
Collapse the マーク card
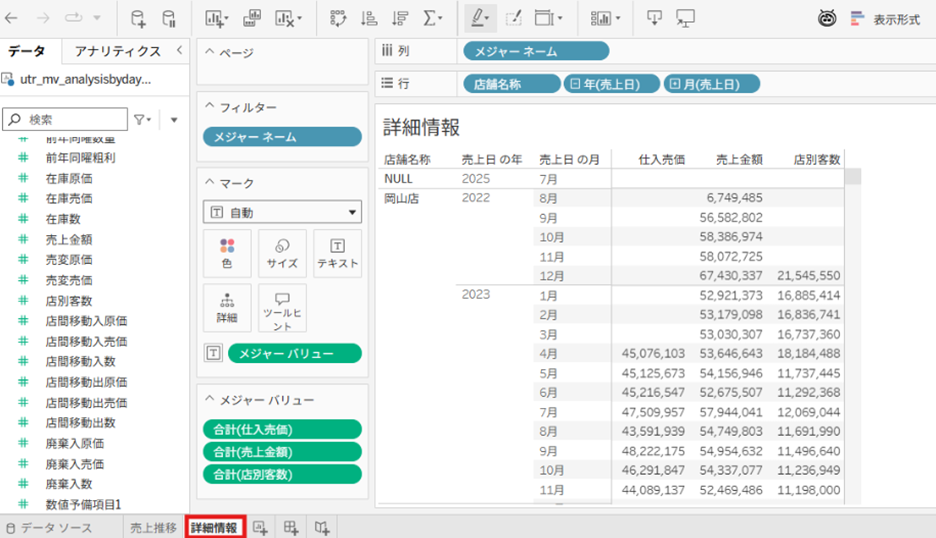pos(210,182)
